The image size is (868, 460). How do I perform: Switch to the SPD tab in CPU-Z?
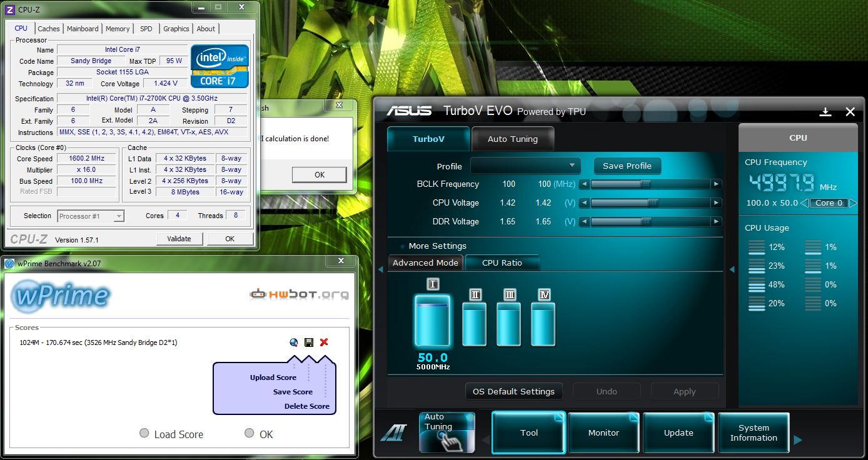tap(146, 29)
